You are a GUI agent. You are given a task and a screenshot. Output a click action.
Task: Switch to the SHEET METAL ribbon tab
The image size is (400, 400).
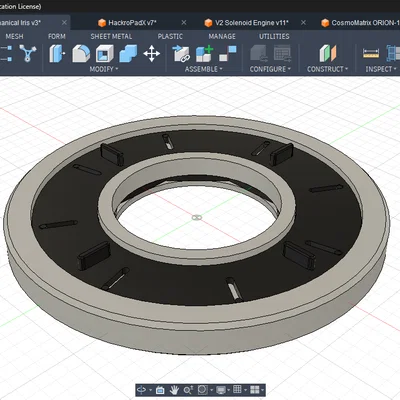click(x=111, y=36)
